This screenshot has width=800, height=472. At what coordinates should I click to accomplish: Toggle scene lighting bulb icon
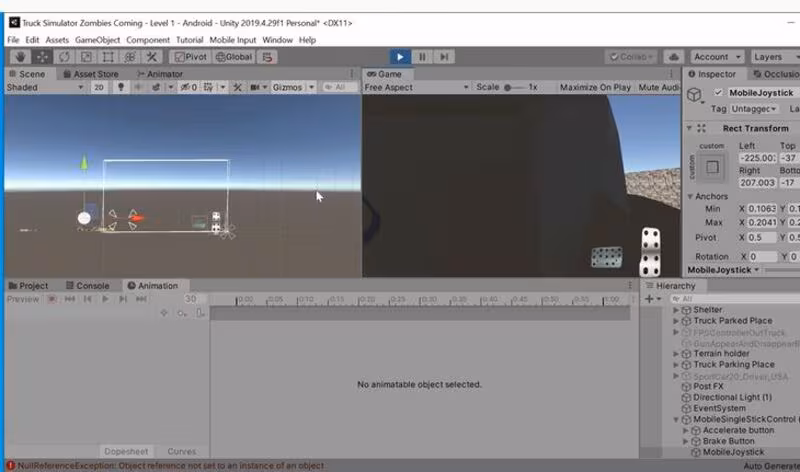coord(121,87)
